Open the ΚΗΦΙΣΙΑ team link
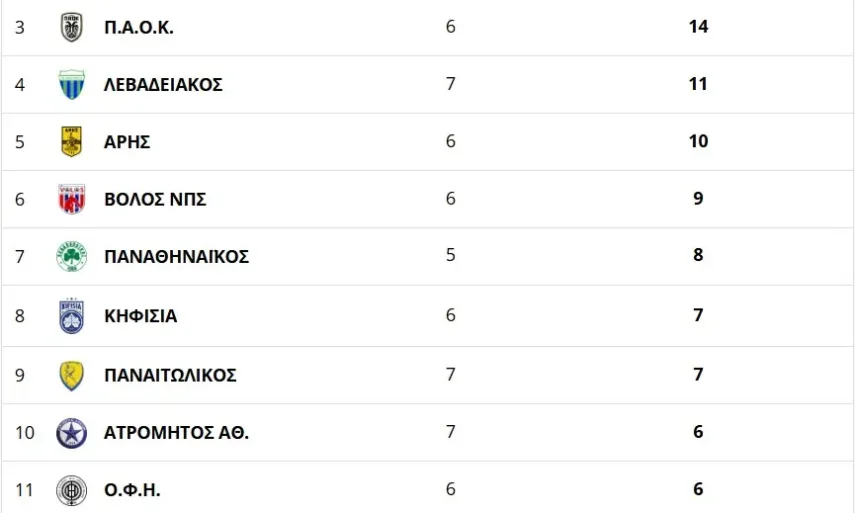Image resolution: width=855 pixels, height=513 pixels. click(x=140, y=316)
